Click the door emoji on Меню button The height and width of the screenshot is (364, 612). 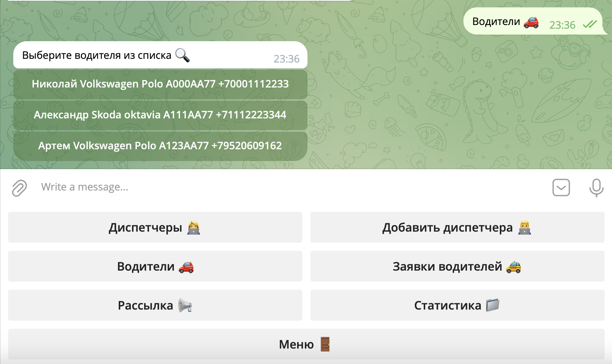325,345
